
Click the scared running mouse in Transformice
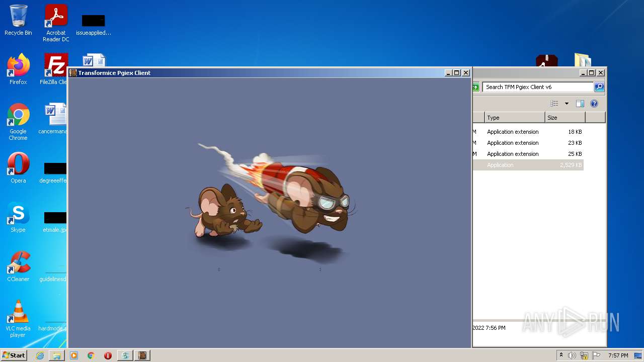click(x=223, y=211)
